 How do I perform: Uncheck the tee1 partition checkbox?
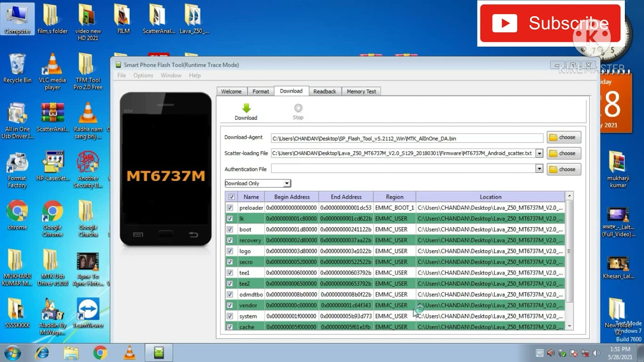coord(230,273)
